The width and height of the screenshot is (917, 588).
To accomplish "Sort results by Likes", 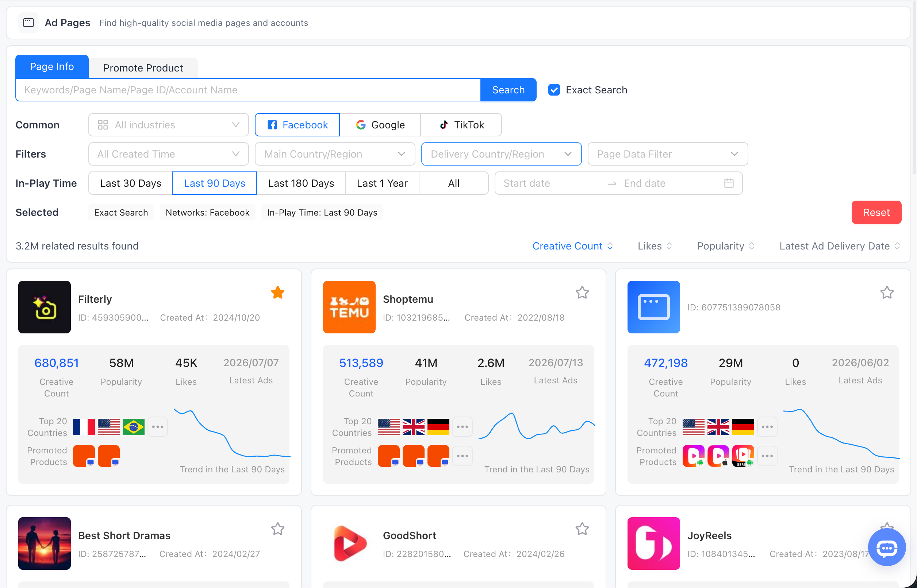I will (655, 246).
